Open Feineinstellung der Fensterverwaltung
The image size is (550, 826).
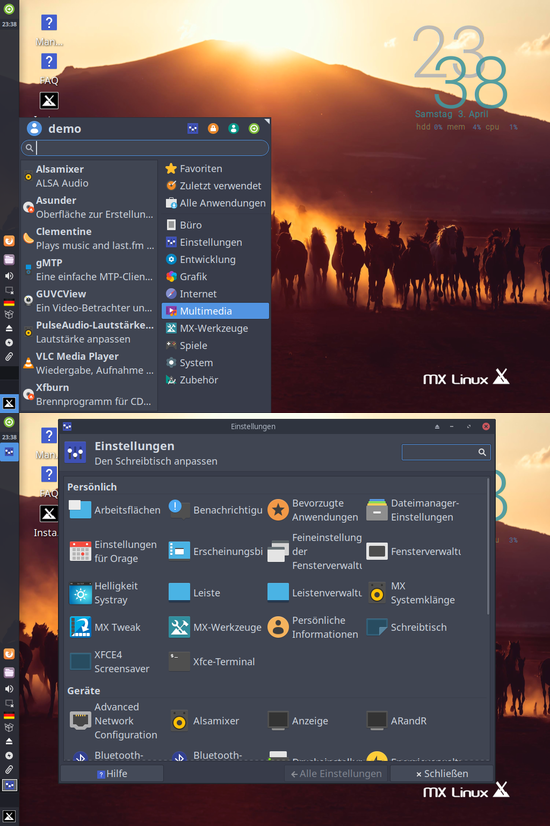point(314,552)
